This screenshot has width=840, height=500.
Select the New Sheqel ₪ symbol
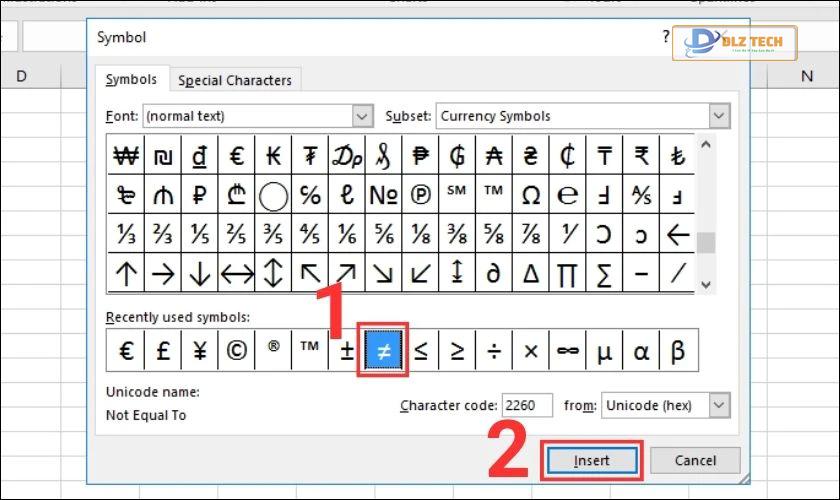(163, 155)
